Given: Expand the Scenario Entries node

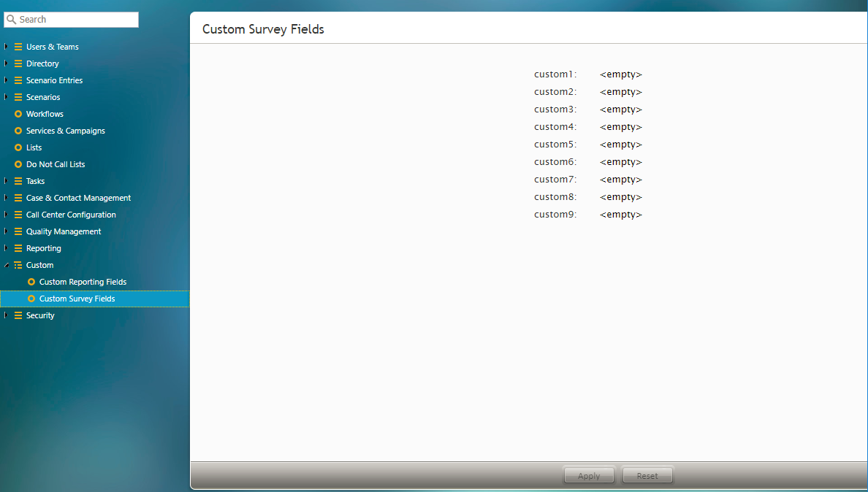Looking at the screenshot, I should [6, 80].
